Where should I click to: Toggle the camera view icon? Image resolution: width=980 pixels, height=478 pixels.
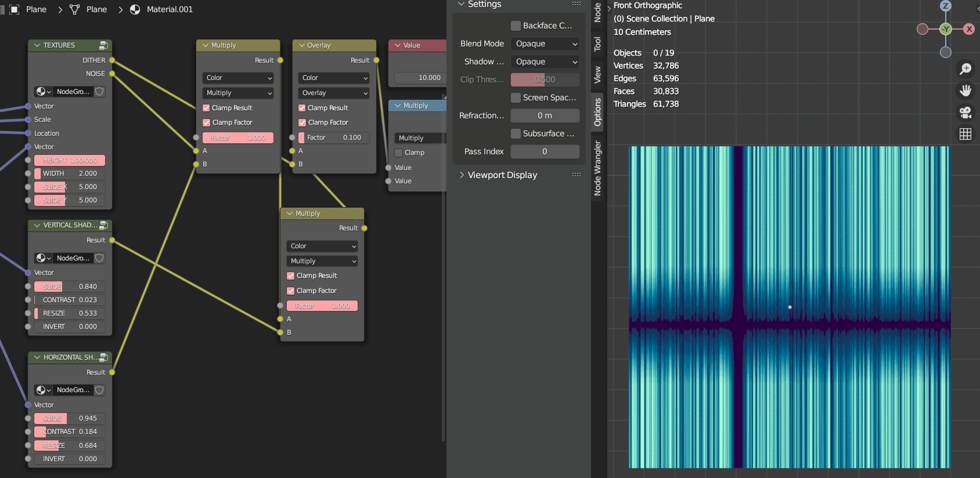(965, 112)
